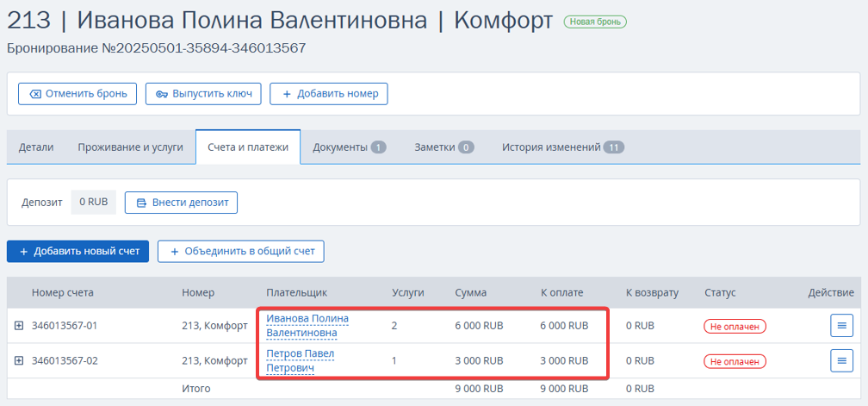Open the История изменений tab
868x406 pixels.
563,147
